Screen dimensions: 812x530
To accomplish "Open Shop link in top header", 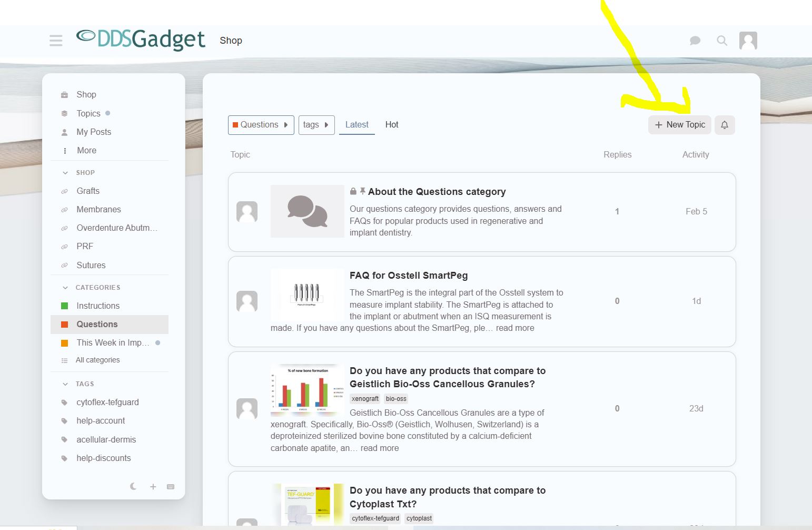I will pyautogui.click(x=231, y=41).
